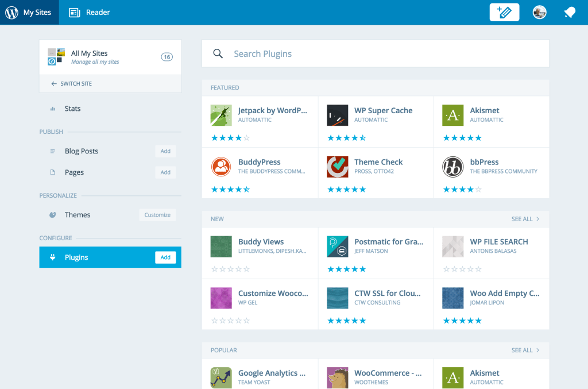The height and width of the screenshot is (389, 588).
Task: Open the WP FILE SEARCH plugin icon
Action: (x=453, y=247)
